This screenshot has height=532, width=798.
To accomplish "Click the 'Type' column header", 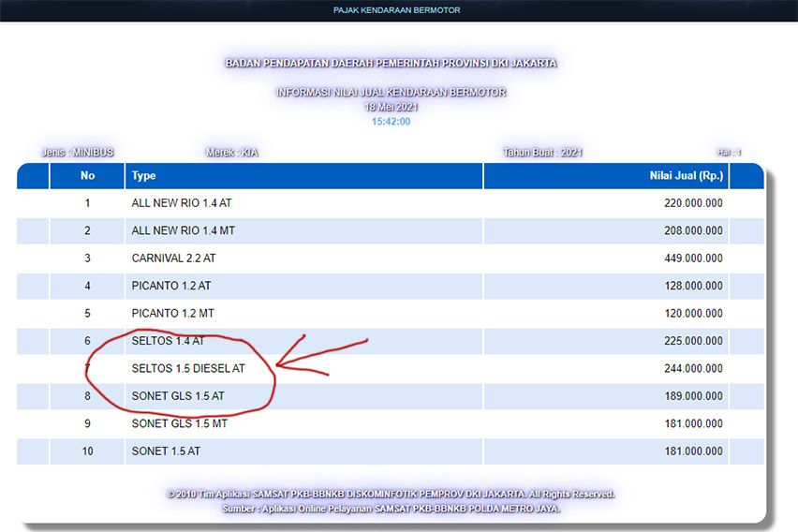I will tap(144, 176).
